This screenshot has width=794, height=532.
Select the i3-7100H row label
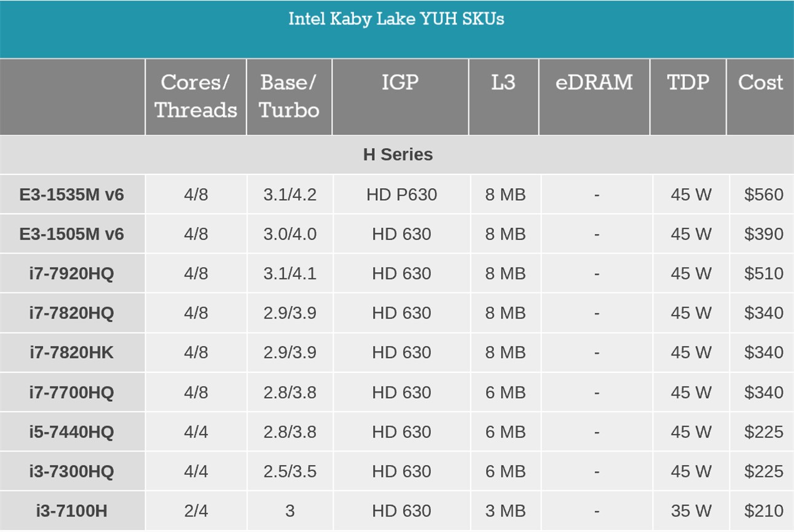[x=72, y=510]
